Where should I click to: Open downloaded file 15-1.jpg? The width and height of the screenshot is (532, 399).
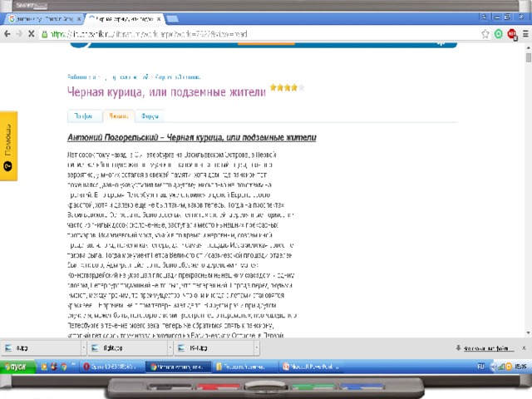(x=214, y=348)
